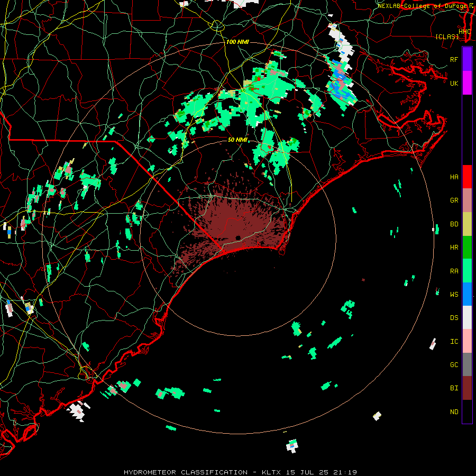This screenshot has width=476, height=476.
Task: Click the GC legend label
Action: pos(454,365)
